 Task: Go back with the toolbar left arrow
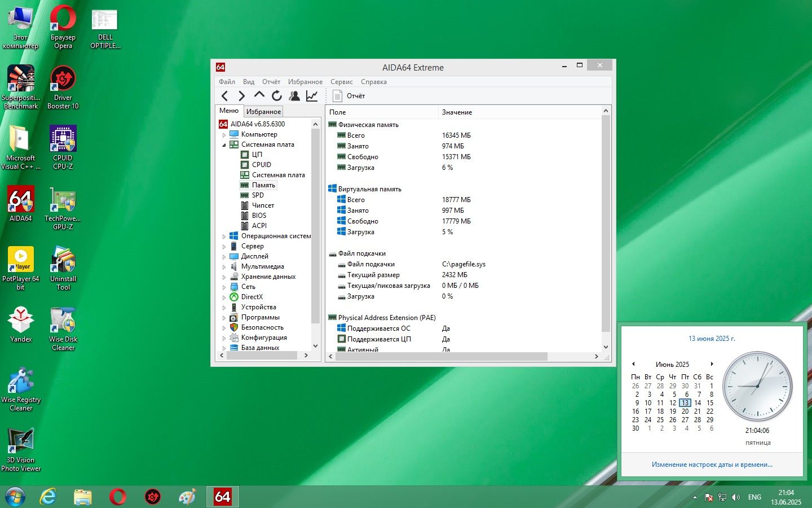coord(225,96)
